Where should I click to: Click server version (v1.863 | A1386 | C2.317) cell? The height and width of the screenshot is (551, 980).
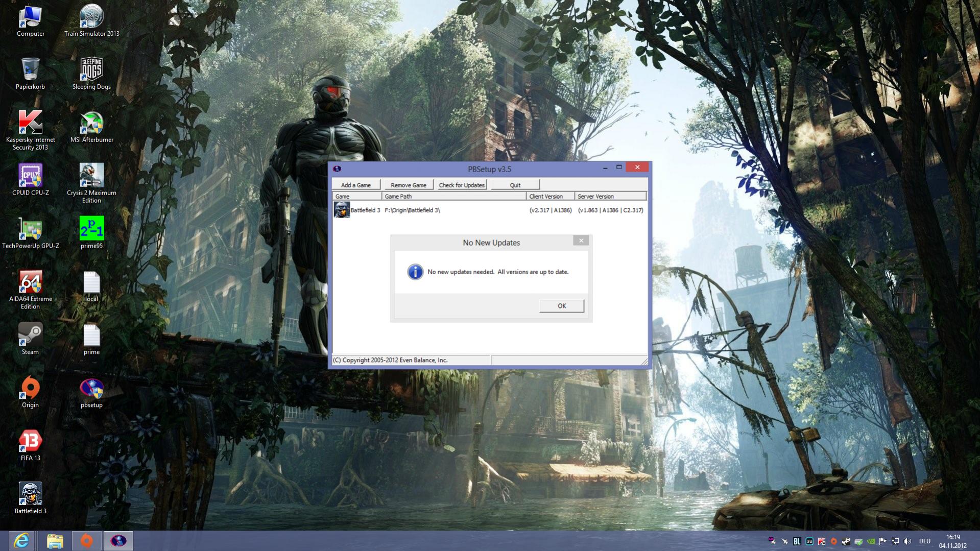click(x=610, y=210)
